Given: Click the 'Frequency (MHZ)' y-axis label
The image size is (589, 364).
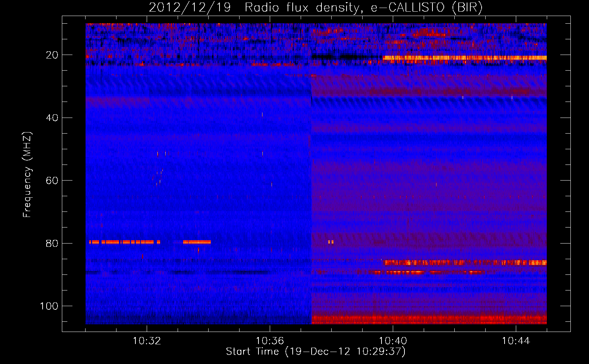Looking at the screenshot, I should point(27,175).
